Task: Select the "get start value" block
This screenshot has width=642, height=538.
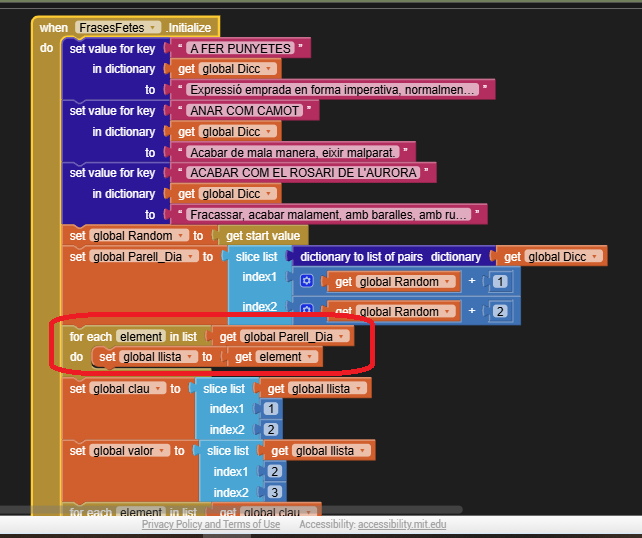Action: pos(263,236)
